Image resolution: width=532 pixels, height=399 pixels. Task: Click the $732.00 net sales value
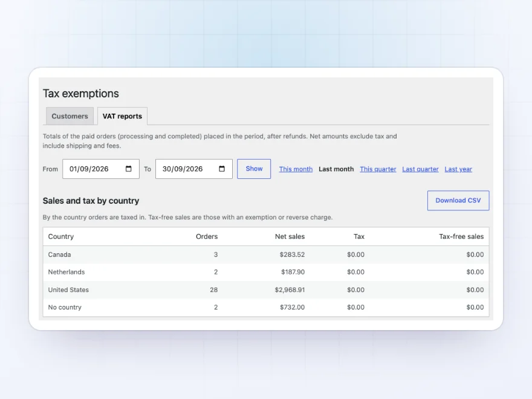click(x=292, y=307)
